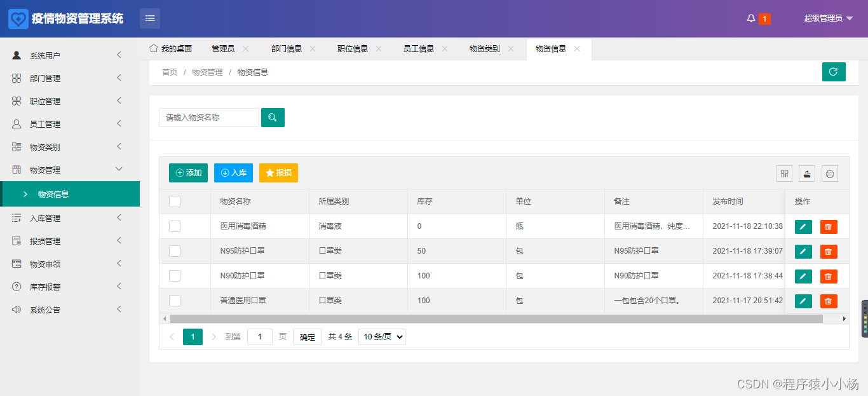868x396 pixels.
Task: Switch to the 员工信息 tab
Action: point(419,49)
